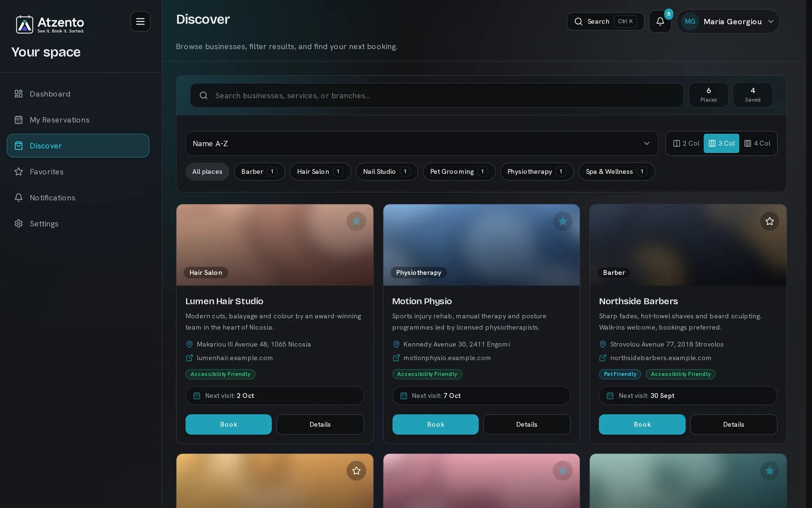Filter results by Nail Studio
This screenshot has width=812, height=508.
tap(387, 172)
